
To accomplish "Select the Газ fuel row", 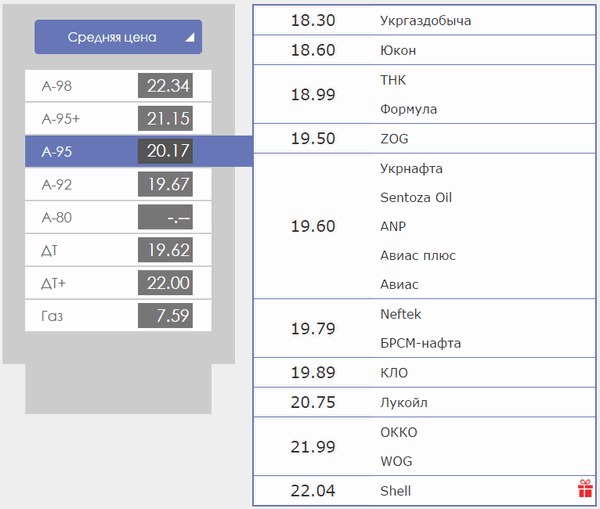I will tap(118, 316).
